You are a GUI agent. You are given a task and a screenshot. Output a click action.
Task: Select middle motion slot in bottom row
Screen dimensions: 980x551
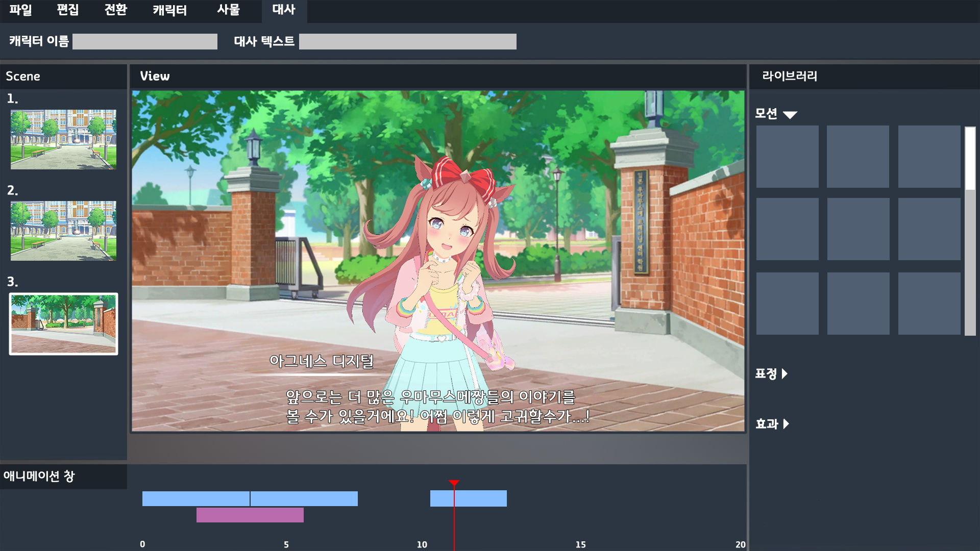[858, 304]
